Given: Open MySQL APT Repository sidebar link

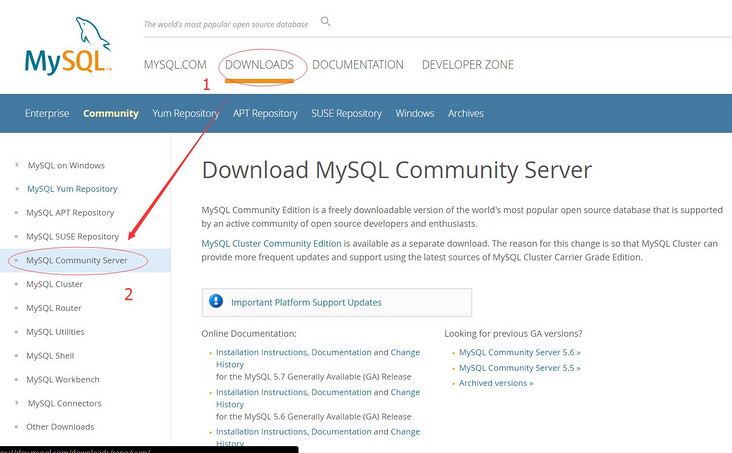Looking at the screenshot, I should click(70, 212).
